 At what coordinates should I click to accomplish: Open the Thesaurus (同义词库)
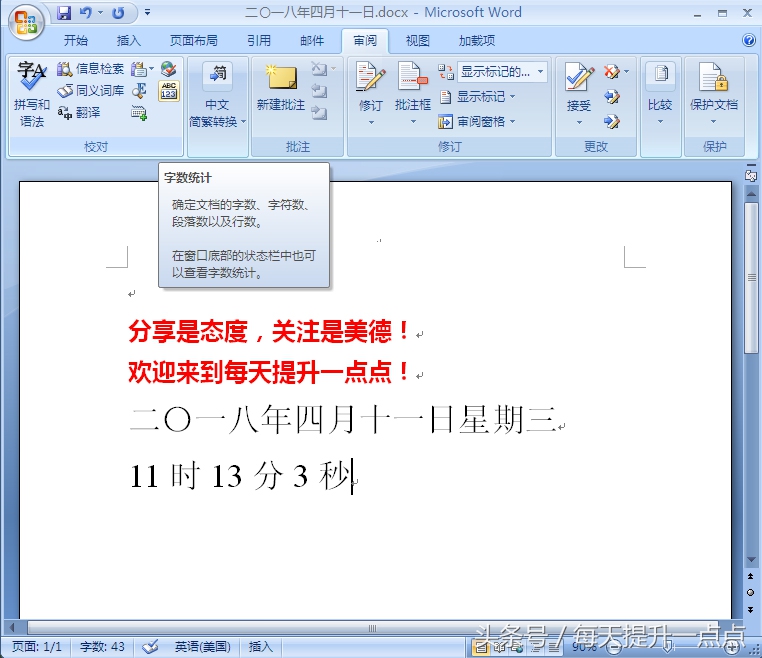tap(90, 91)
